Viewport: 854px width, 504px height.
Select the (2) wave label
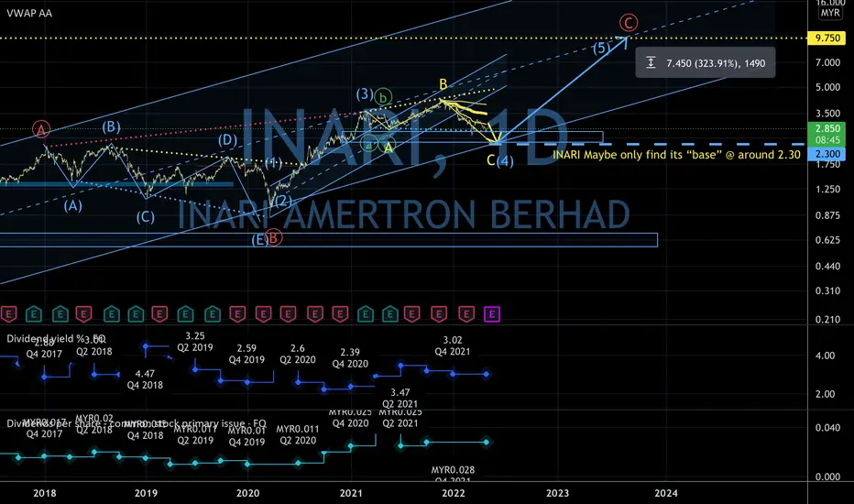click(283, 200)
